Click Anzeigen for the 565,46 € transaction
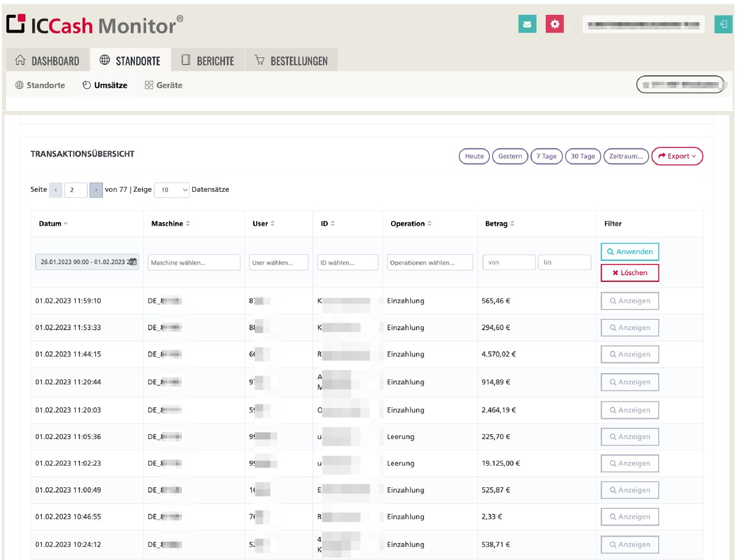The width and height of the screenshot is (740, 560). pos(630,301)
